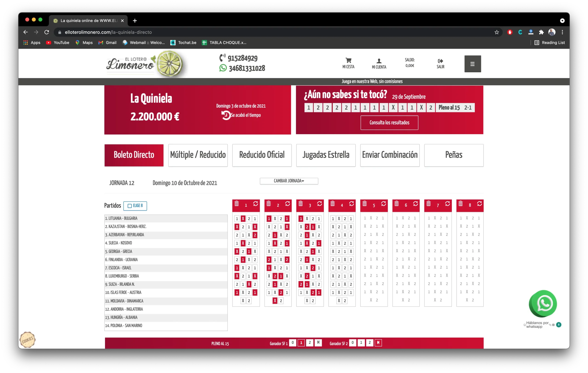Trash the picks in column 3
Viewport: 588px width, 373px height.
pyautogui.click(x=300, y=203)
